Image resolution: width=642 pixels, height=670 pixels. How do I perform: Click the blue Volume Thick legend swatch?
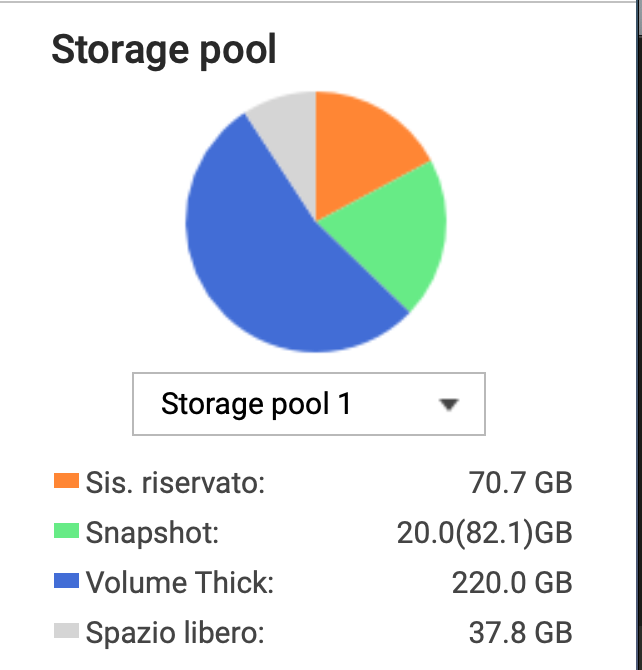click(x=66, y=581)
